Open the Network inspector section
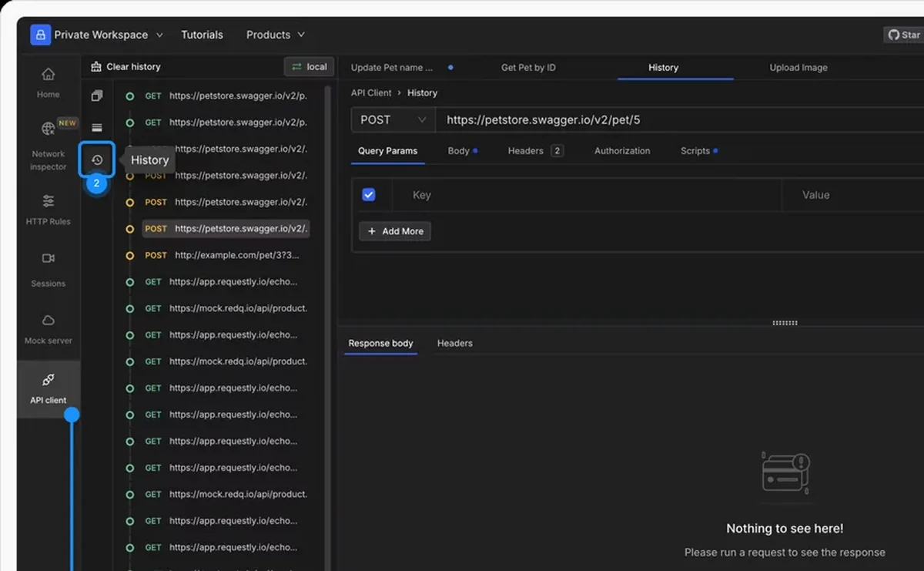 48,145
